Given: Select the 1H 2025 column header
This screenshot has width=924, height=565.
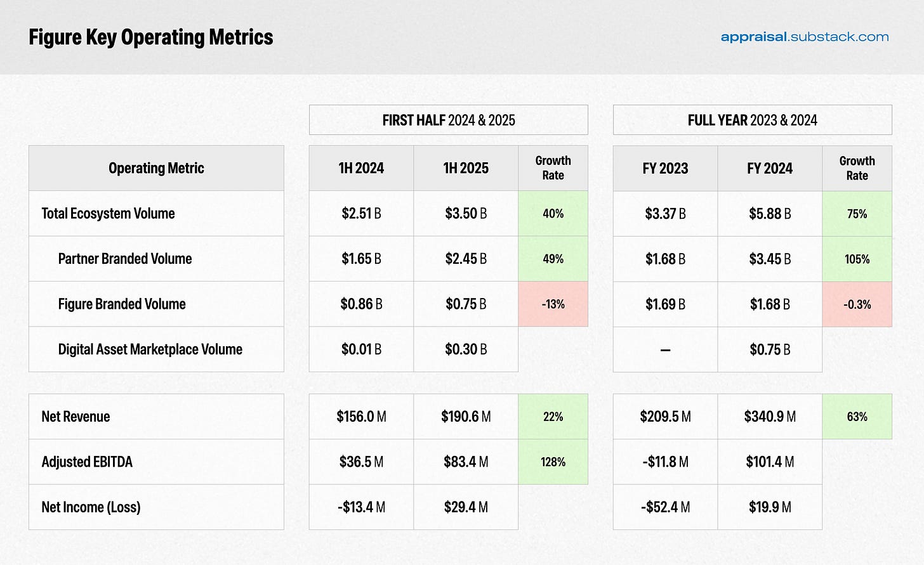Looking at the screenshot, I should click(466, 168).
